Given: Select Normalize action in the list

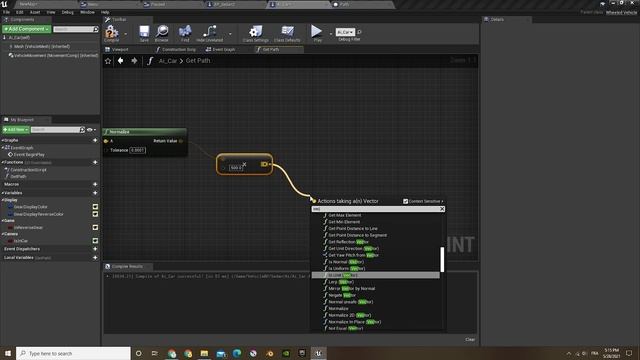Looking at the screenshot, I should pyautogui.click(x=338, y=309).
